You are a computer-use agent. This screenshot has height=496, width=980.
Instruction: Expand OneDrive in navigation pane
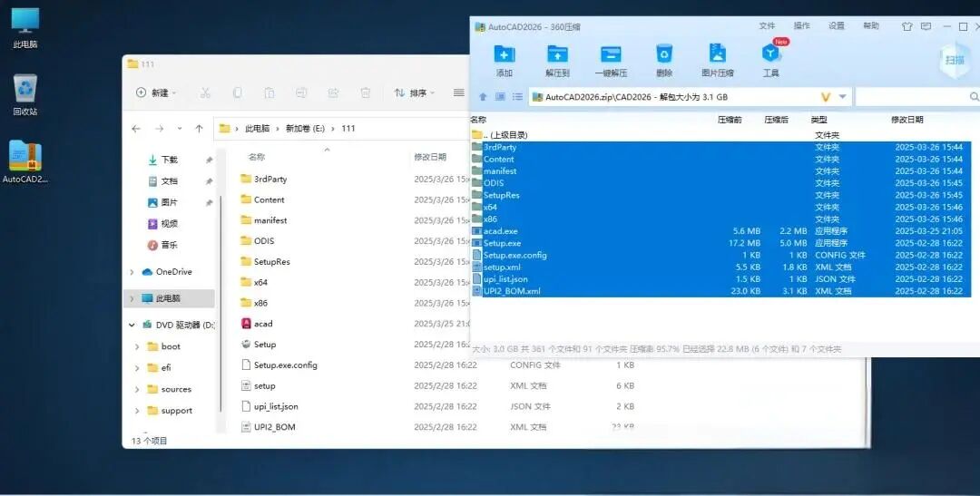(x=132, y=272)
